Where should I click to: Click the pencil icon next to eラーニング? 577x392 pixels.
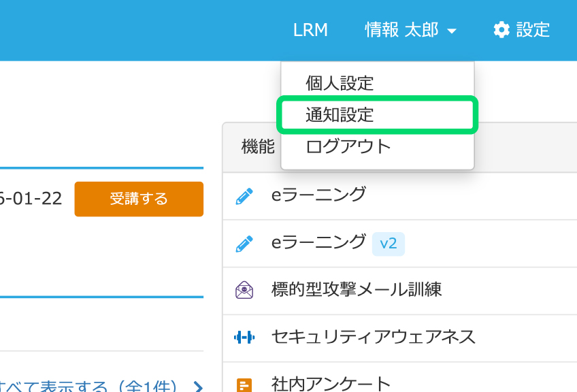click(244, 196)
